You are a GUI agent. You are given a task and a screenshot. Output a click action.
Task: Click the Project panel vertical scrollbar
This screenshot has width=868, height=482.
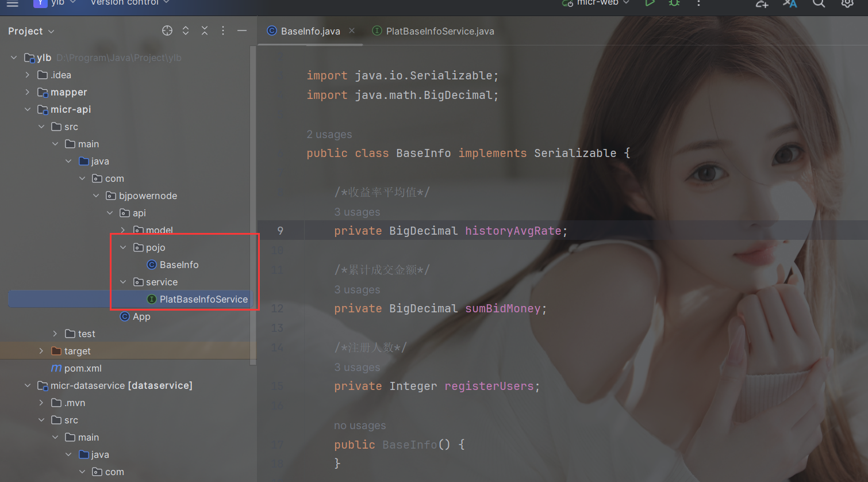click(253, 205)
